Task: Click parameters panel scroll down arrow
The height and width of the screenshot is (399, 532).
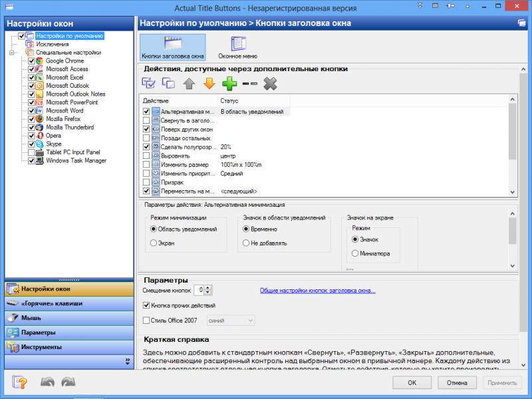Action: (x=512, y=266)
